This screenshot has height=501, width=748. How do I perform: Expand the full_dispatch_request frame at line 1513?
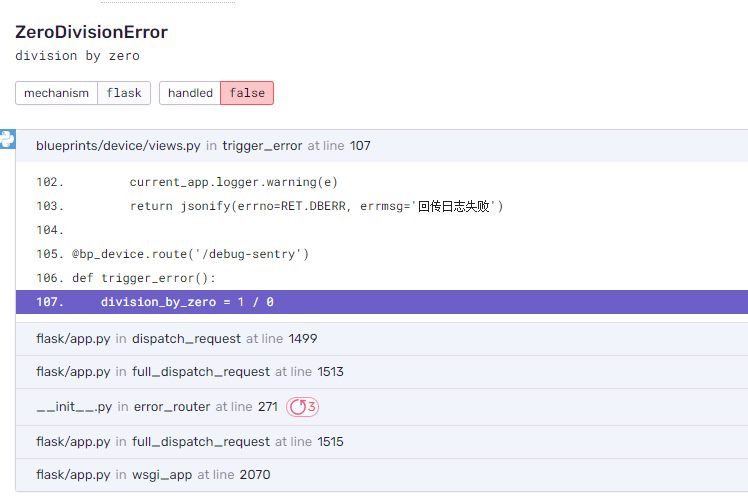click(380, 372)
